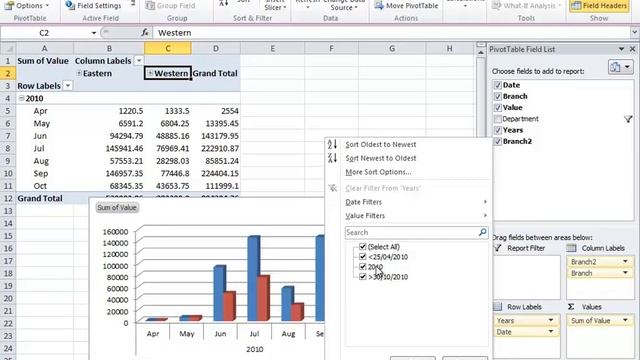Image resolution: width=640 pixels, height=360 pixels.
Task: Toggle the (Select All) checkbox
Action: pyautogui.click(x=362, y=247)
